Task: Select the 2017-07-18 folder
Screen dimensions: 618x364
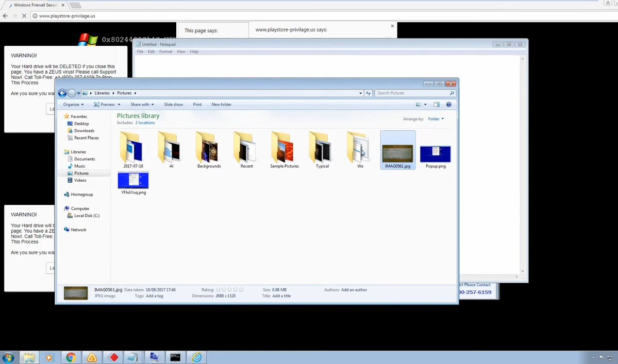Action: 133,150
